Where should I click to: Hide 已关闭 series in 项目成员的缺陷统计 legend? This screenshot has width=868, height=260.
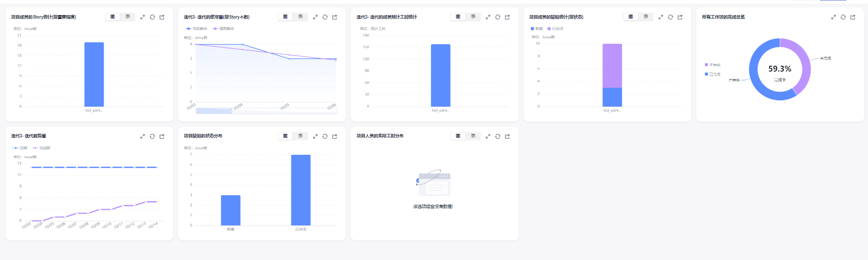coord(555,29)
